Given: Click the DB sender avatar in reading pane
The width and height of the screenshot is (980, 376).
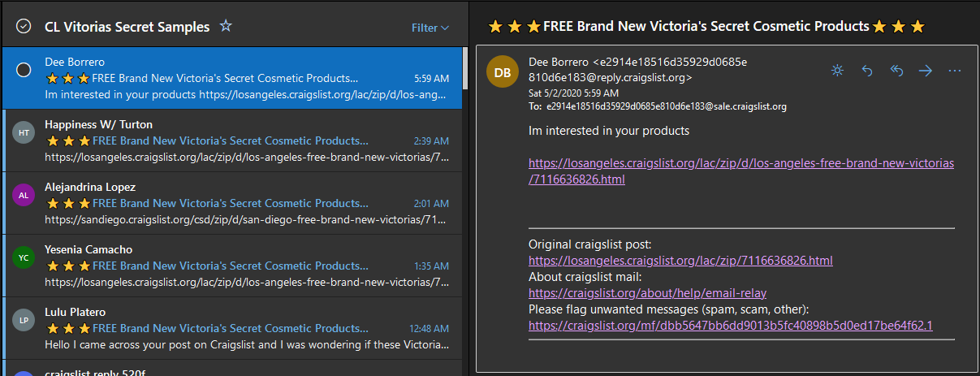Looking at the screenshot, I should coord(503,72).
